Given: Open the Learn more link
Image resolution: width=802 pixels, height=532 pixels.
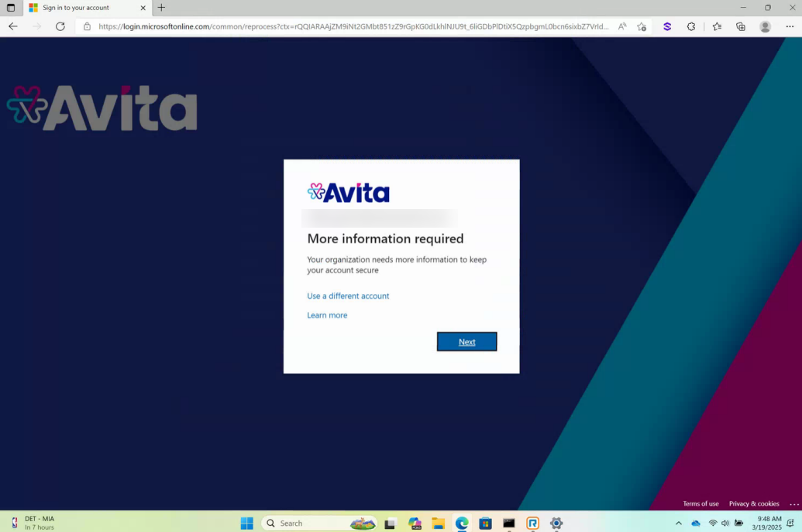Looking at the screenshot, I should [327, 315].
